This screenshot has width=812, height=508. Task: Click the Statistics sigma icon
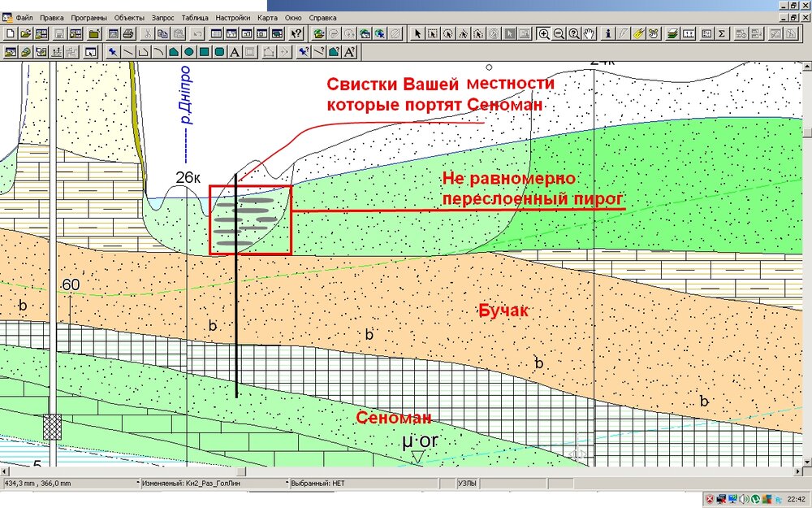tap(722, 34)
